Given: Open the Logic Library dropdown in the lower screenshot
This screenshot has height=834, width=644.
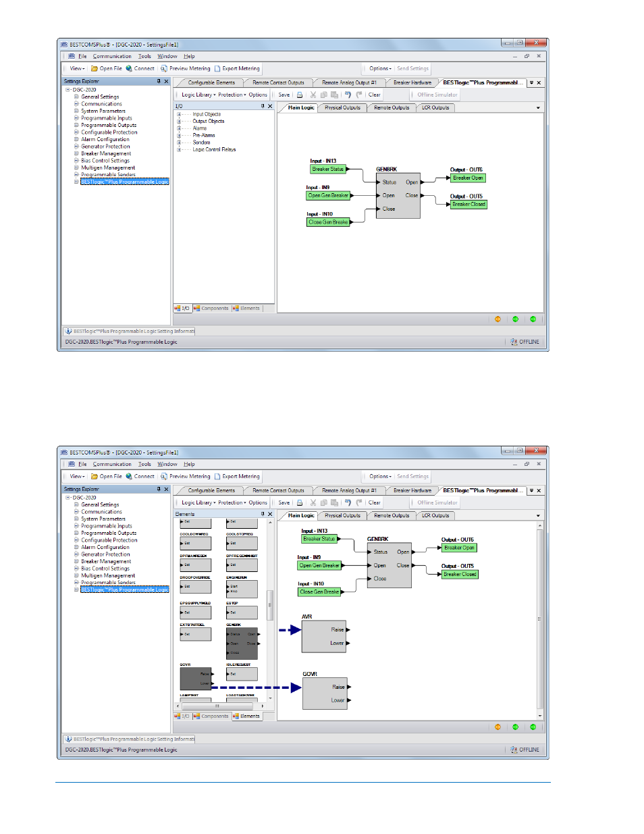Looking at the screenshot, I should (198, 503).
